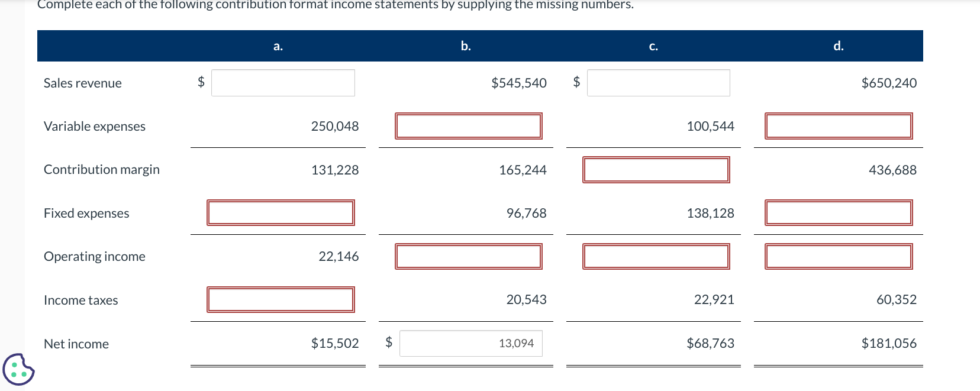Select the 100,544 variable expenses value

pyautogui.click(x=711, y=125)
